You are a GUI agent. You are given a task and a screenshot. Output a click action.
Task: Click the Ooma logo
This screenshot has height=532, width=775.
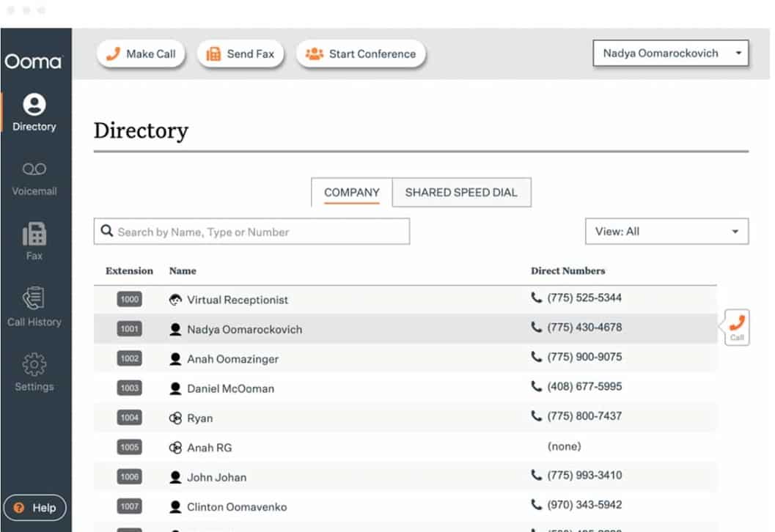pyautogui.click(x=34, y=62)
